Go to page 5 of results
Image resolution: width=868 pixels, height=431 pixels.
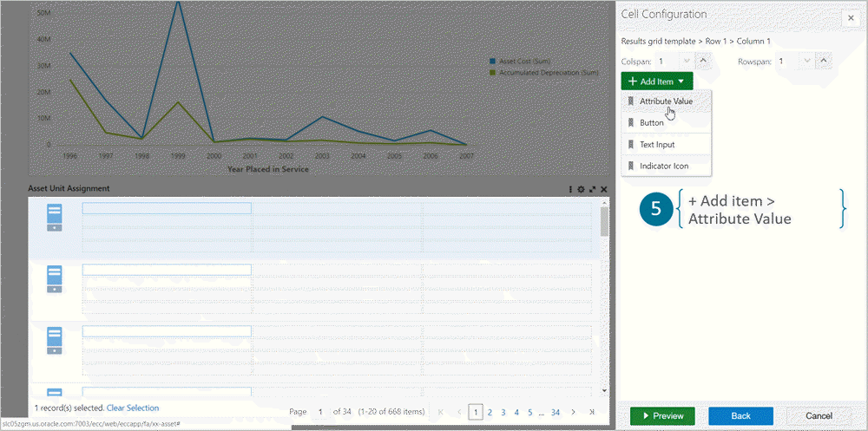[529, 412]
